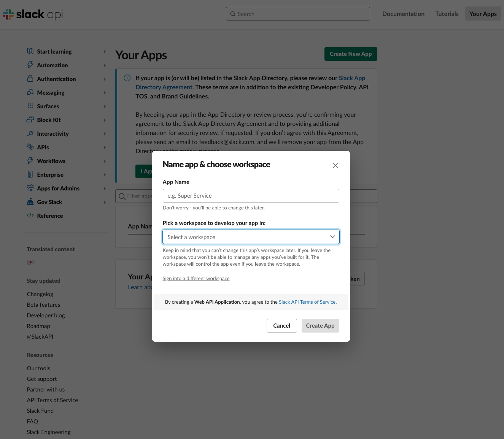The width and height of the screenshot is (504, 439).
Task: Open the Workflows sidebar item
Action: tap(51, 161)
